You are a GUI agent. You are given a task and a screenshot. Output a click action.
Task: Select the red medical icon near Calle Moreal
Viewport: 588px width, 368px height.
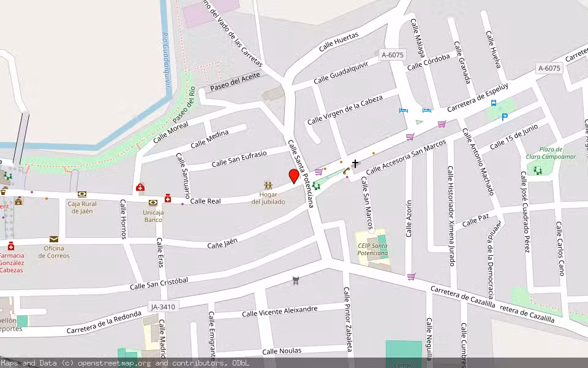coord(140,187)
